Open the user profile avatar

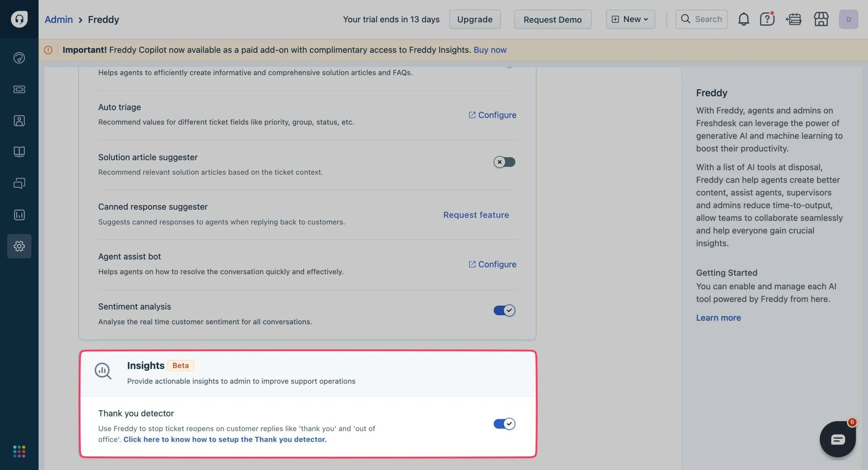(x=848, y=19)
